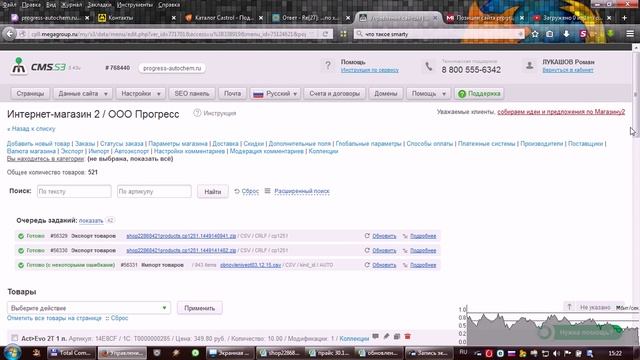Open the Закладки menu in Firefox
The height and width of the screenshot is (360, 640).
click(99, 5)
